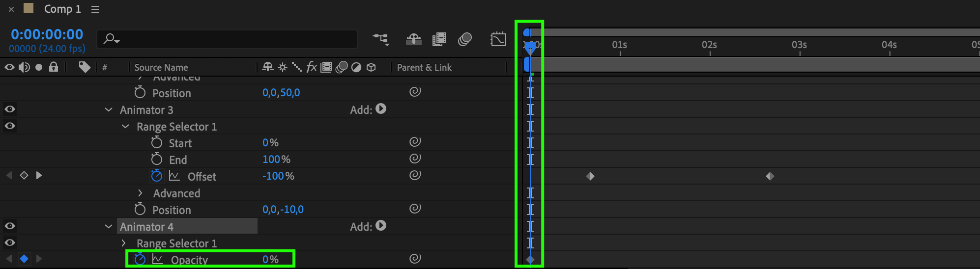This screenshot has height=269, width=980.
Task: Select the Comp 1 timeline tab
Action: [62, 9]
